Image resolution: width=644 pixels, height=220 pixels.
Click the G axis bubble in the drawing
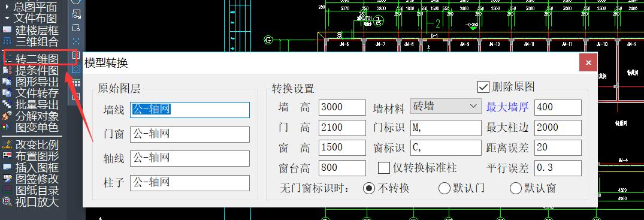[268, 40]
